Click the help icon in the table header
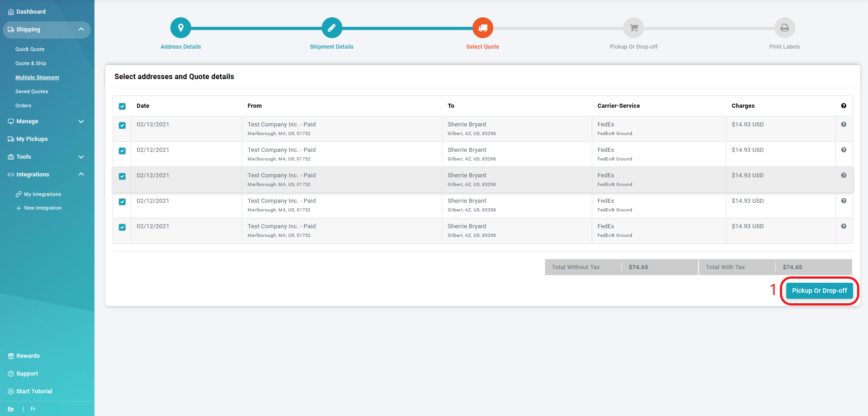 (x=843, y=106)
